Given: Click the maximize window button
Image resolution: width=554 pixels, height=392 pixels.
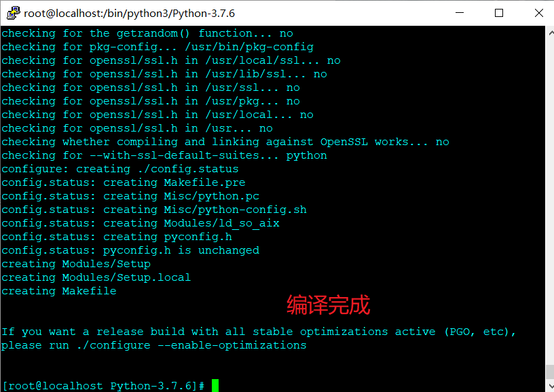Looking at the screenshot, I should tap(499, 13).
